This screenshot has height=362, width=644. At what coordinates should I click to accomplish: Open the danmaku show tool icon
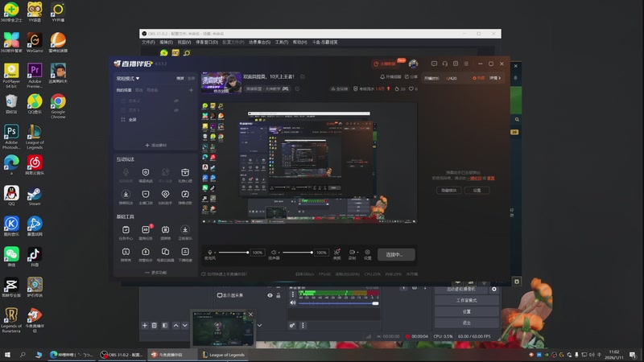tap(126, 252)
